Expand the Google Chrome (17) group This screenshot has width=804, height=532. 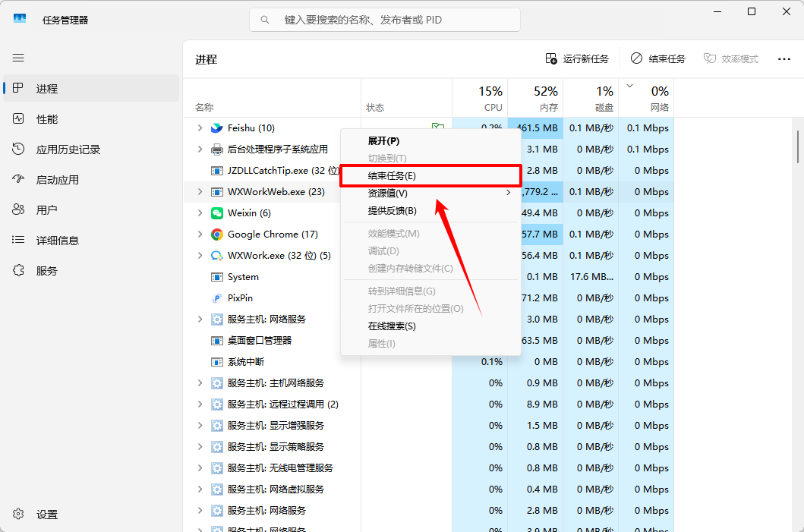[x=200, y=235]
